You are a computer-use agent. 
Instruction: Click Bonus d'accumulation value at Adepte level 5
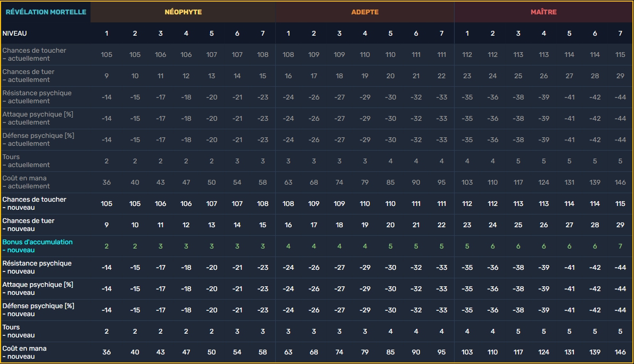[390, 246]
